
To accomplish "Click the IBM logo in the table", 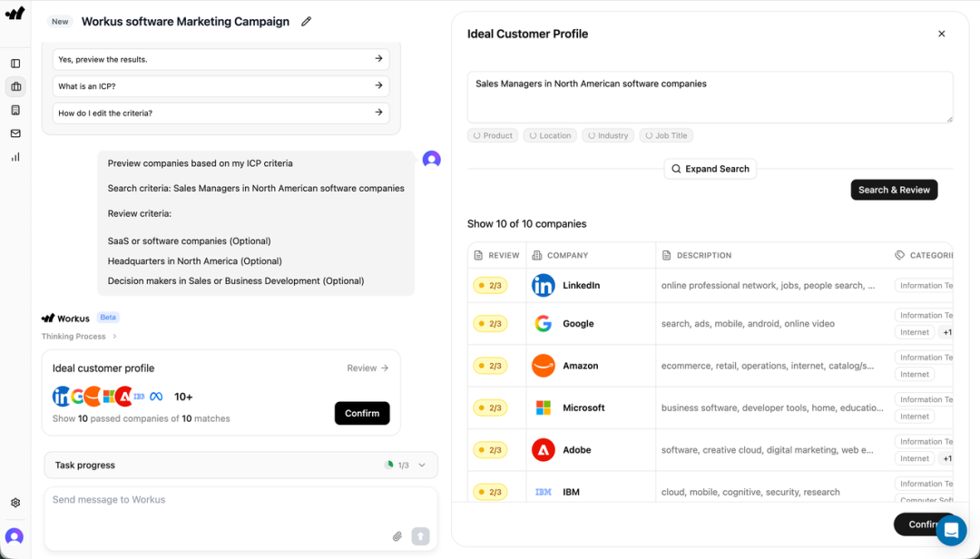I will click(x=544, y=492).
